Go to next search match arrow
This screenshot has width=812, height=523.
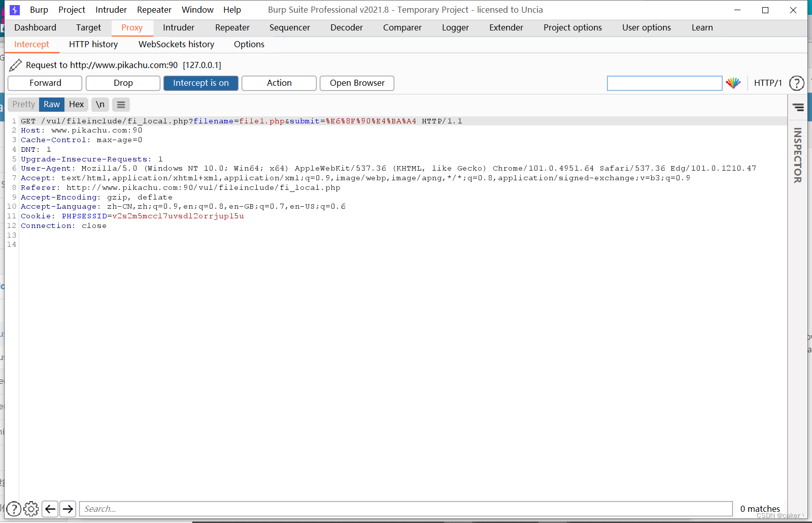tap(67, 508)
